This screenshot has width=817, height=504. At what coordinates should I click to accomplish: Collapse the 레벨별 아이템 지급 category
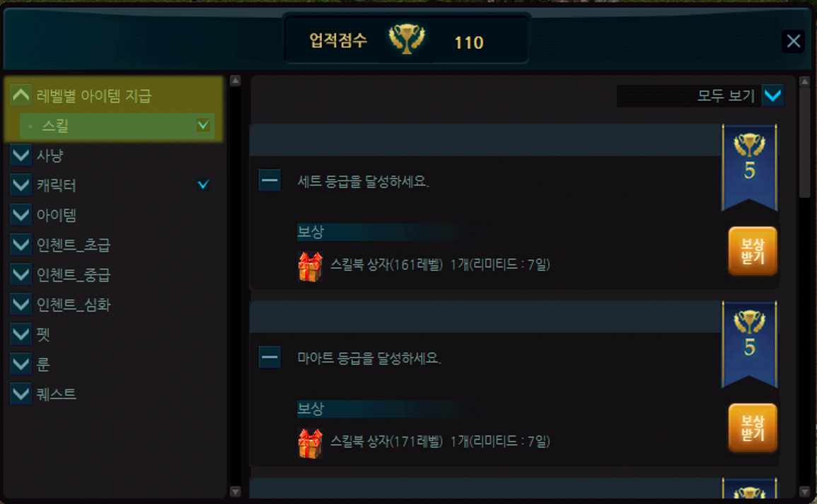click(21, 95)
